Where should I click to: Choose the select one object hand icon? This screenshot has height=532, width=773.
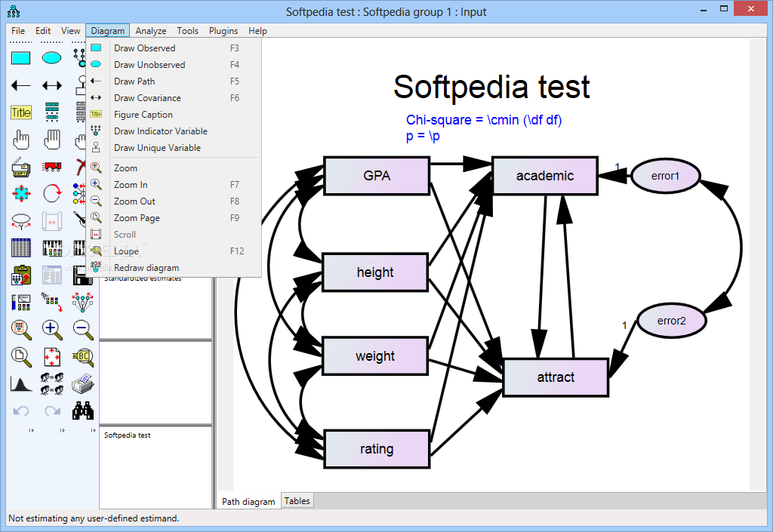20,140
